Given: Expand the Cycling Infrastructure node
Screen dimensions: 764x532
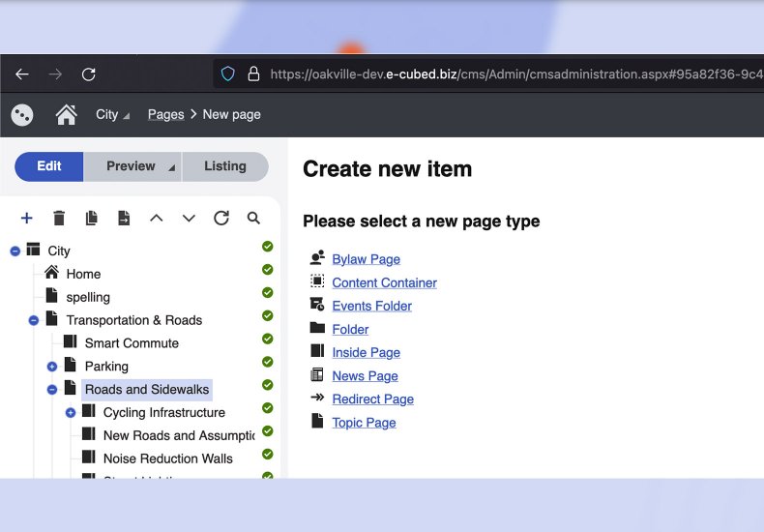Looking at the screenshot, I should pos(71,413).
